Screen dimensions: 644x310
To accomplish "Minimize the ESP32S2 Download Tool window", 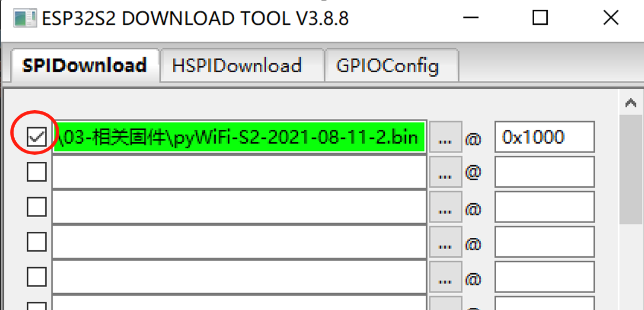I will (x=471, y=18).
